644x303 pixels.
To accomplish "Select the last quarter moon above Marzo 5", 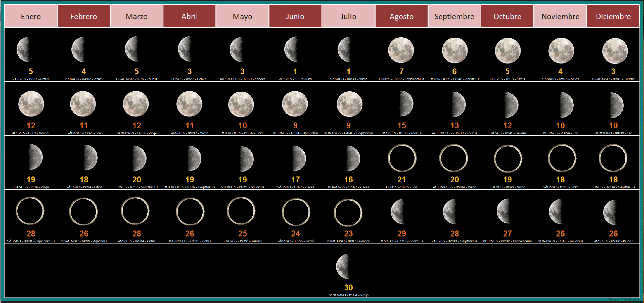I will (132, 49).
